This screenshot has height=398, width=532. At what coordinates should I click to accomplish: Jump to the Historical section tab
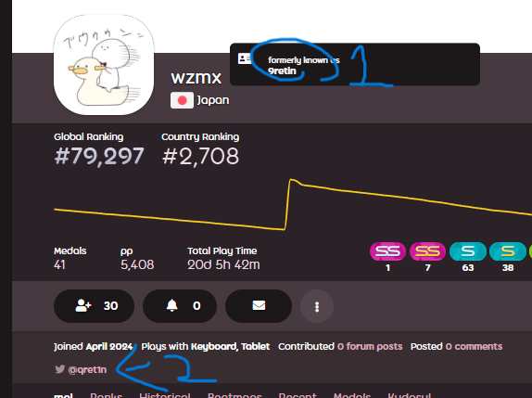(x=165, y=395)
